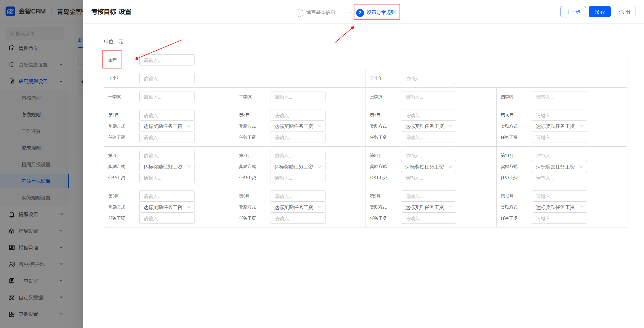Click the 第11月 target input field
The width and height of the screenshot is (644, 328).
[x=559, y=155]
